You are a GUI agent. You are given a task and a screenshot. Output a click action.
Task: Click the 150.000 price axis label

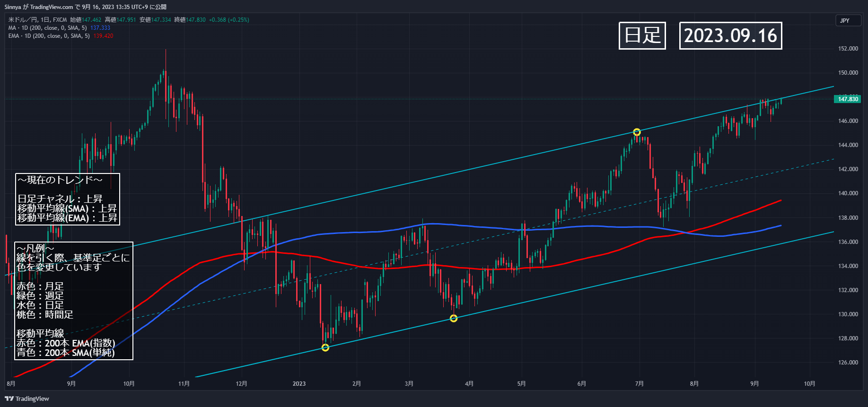(x=848, y=73)
